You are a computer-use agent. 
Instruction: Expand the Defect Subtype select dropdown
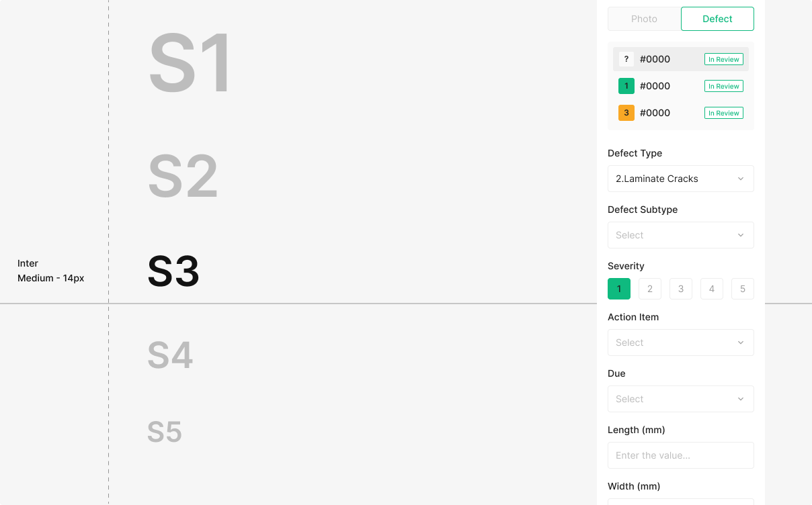680,235
